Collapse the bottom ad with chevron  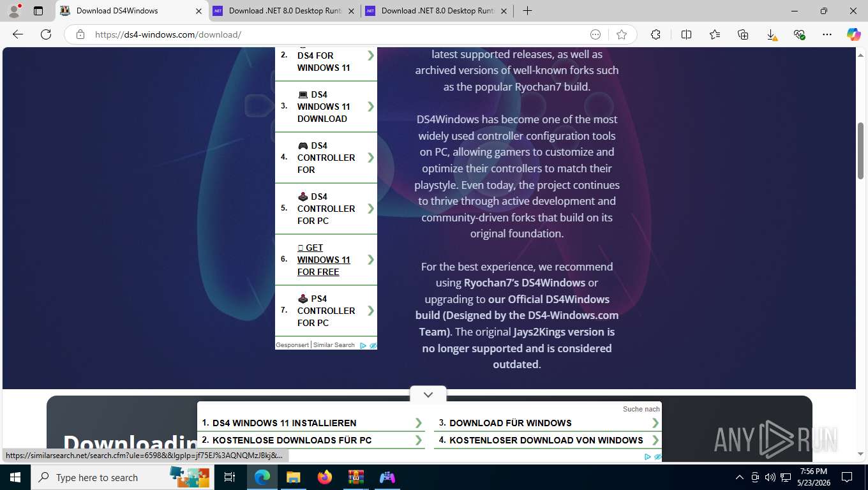[428, 394]
